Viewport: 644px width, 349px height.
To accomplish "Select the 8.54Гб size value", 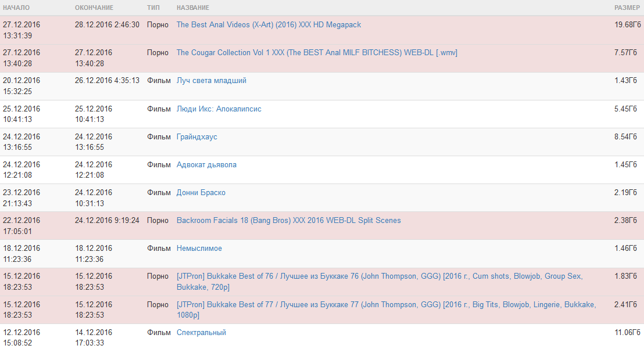I will (625, 136).
